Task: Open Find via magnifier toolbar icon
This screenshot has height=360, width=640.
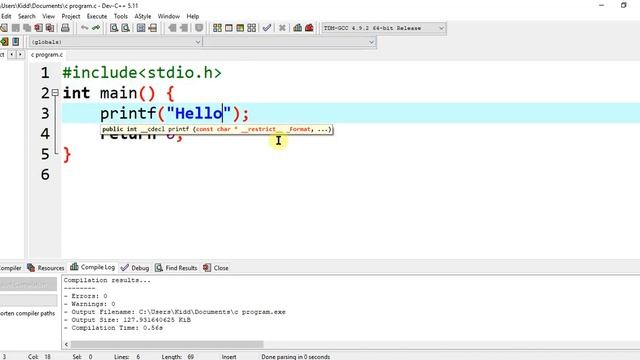Action: [114, 28]
